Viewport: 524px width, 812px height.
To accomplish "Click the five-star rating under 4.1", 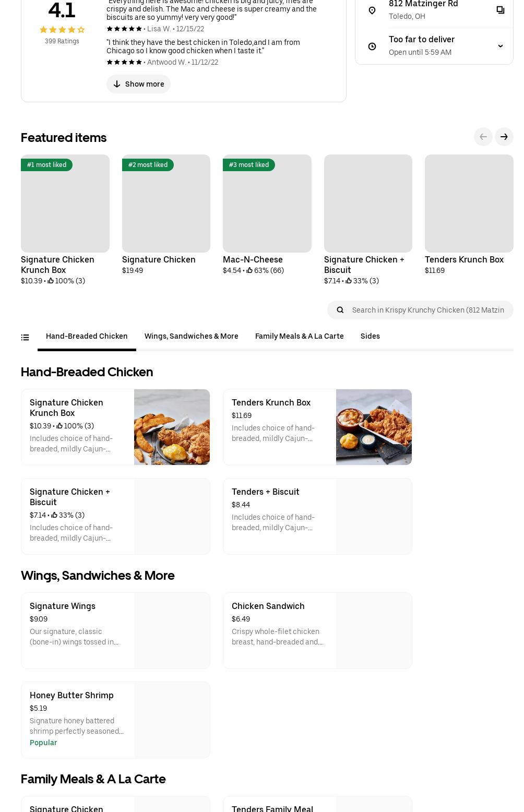I will point(62,30).
